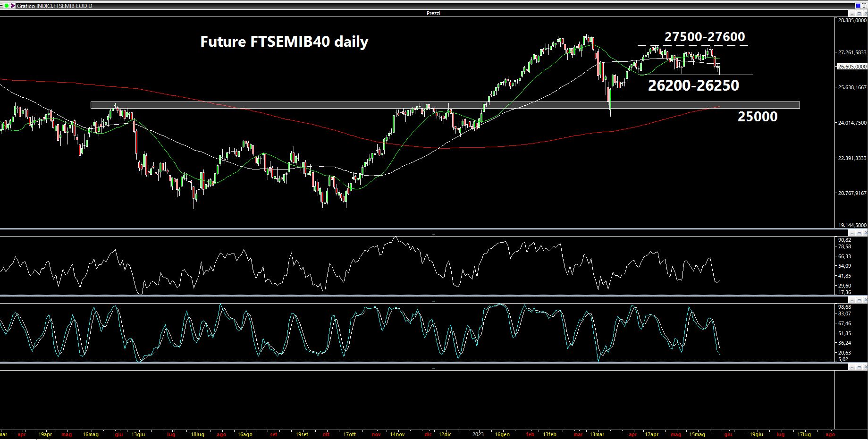The width and height of the screenshot is (868, 440).
Task: Click the 5,02 stochastic axis value
Action: pyautogui.click(x=843, y=359)
